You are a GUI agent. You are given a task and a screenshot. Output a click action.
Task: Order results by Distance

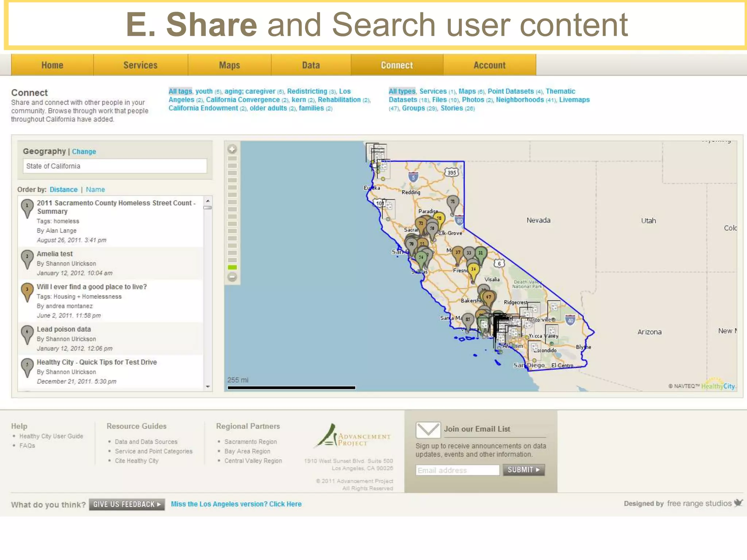63,190
